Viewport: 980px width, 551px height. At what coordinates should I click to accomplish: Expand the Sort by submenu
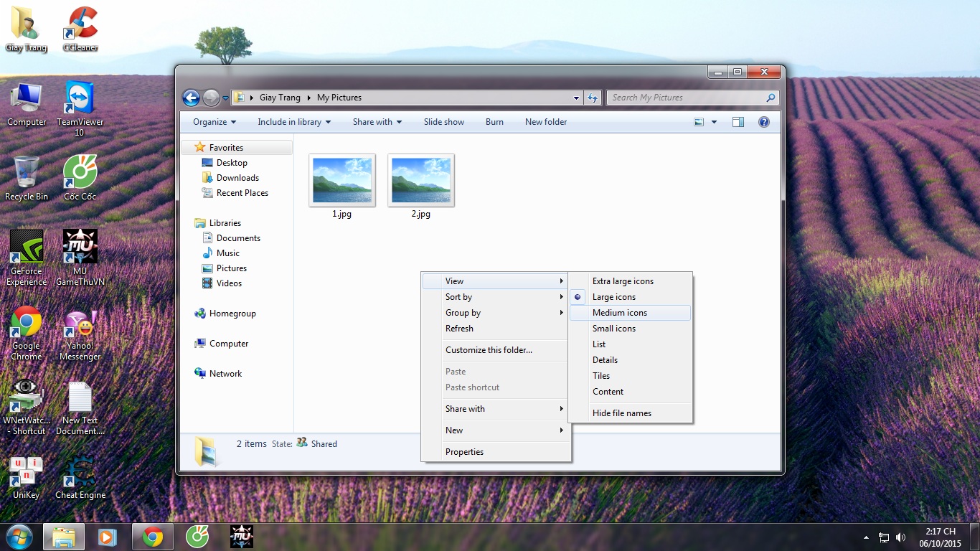496,297
